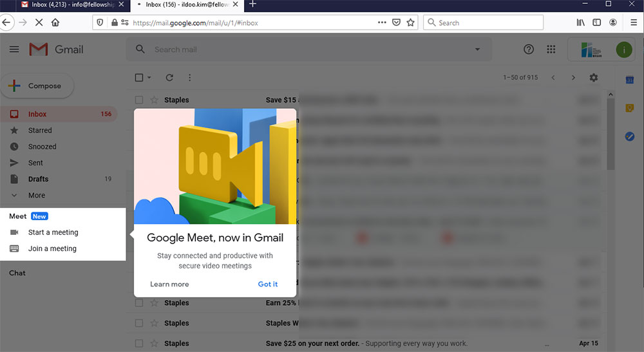Screen dimensions: 644x352
Task: Star the Staples W email row
Action: point(154,323)
